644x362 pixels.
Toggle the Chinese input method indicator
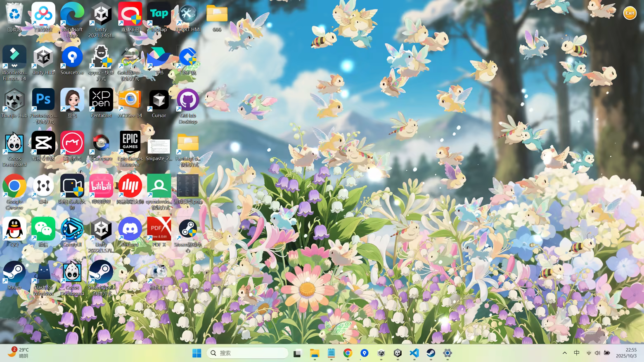(577, 353)
